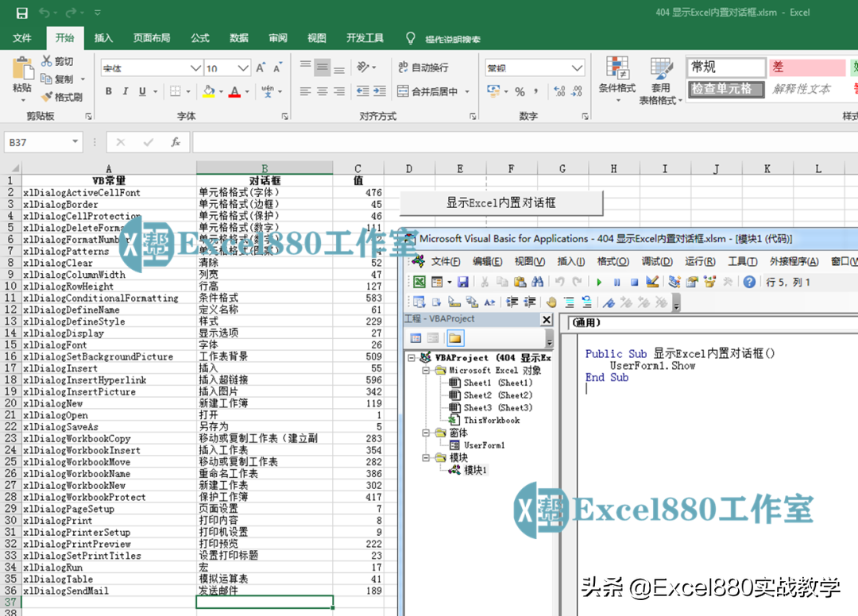The image size is (858, 616).
Task: Click the 合并后居中 merge button
Action: (428, 91)
